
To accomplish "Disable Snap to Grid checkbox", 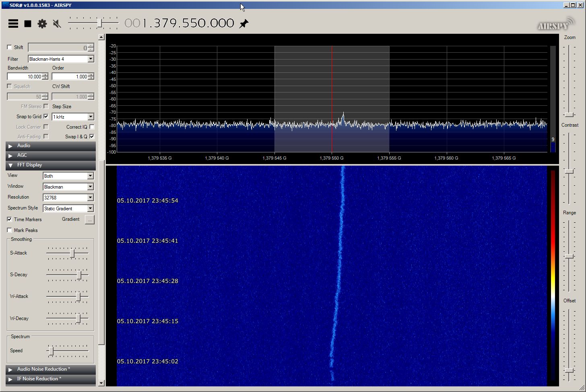I will click(46, 117).
